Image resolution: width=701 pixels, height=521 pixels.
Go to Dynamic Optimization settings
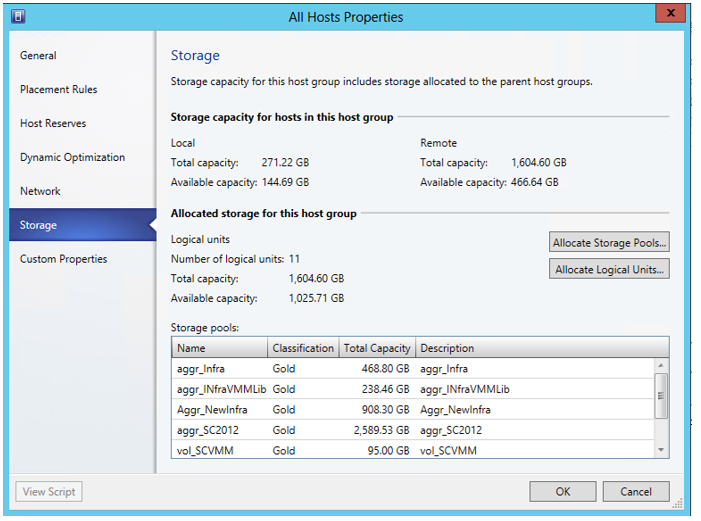coord(72,158)
